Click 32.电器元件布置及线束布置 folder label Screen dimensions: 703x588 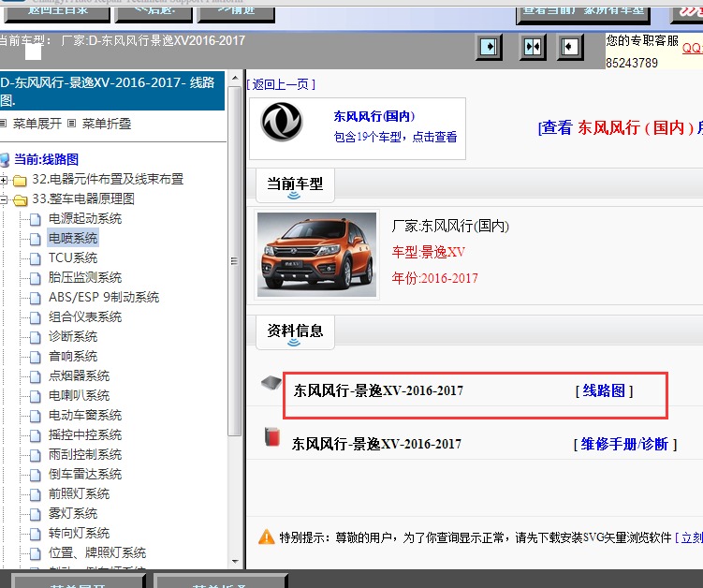pyautogui.click(x=108, y=179)
